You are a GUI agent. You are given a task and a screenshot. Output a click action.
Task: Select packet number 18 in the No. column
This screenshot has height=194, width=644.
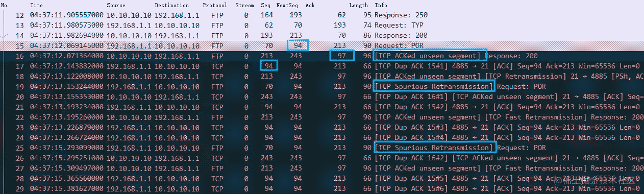[x=20, y=77]
